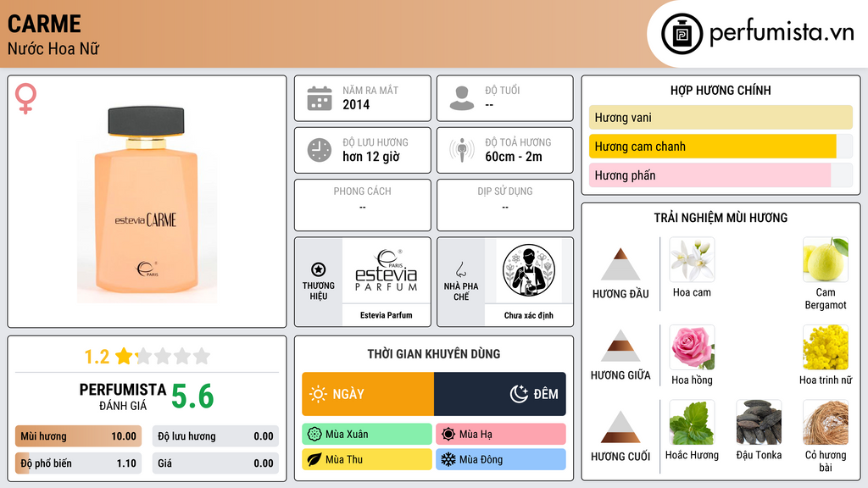Click the Độ phổ biến score bar
Image resolution: width=868 pixels, height=488 pixels.
78,463
